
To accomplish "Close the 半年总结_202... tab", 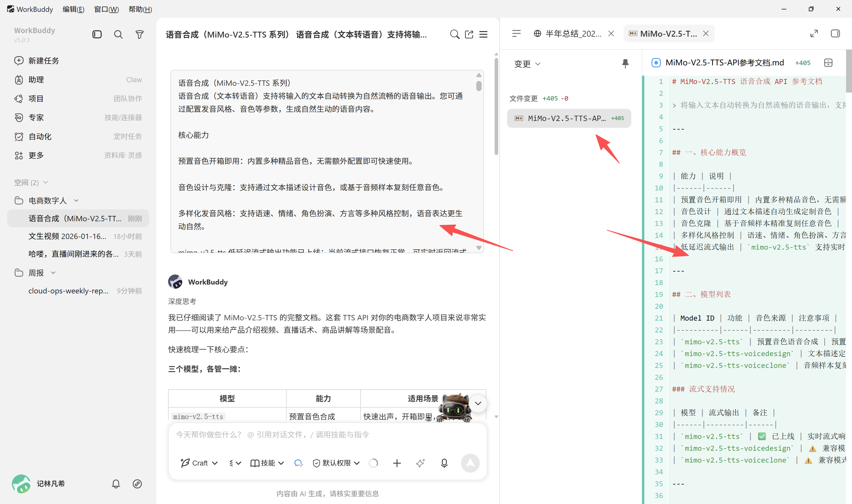I will 611,34.
